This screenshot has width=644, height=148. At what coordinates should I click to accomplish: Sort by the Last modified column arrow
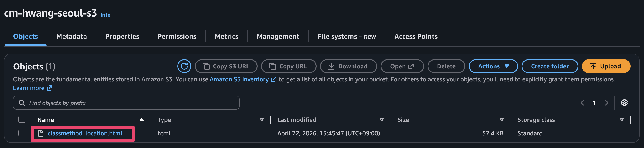tap(381, 120)
